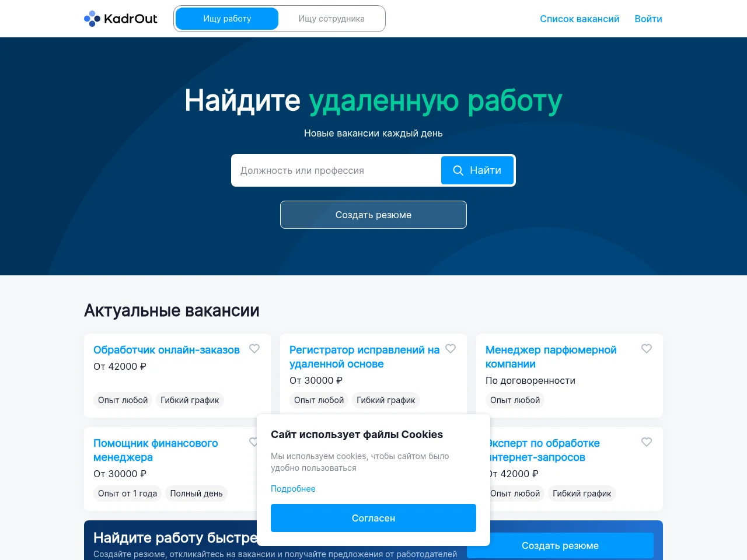
Task: Click the KadrOut logo
Action: click(121, 19)
